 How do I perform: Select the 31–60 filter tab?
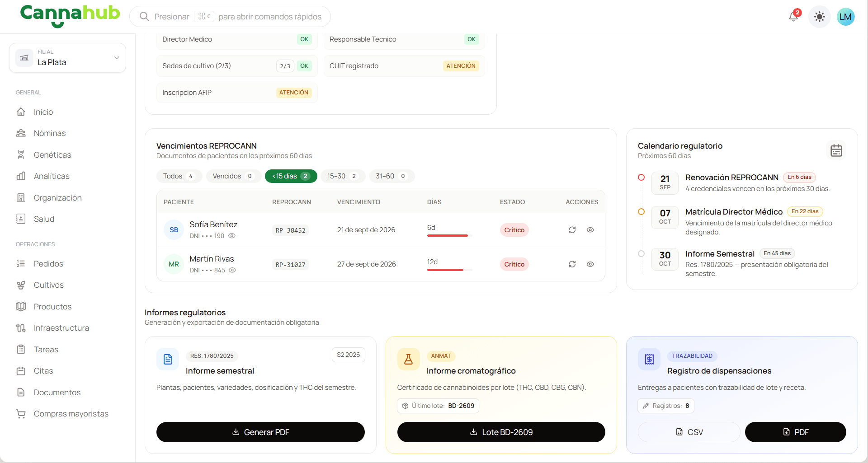click(391, 176)
